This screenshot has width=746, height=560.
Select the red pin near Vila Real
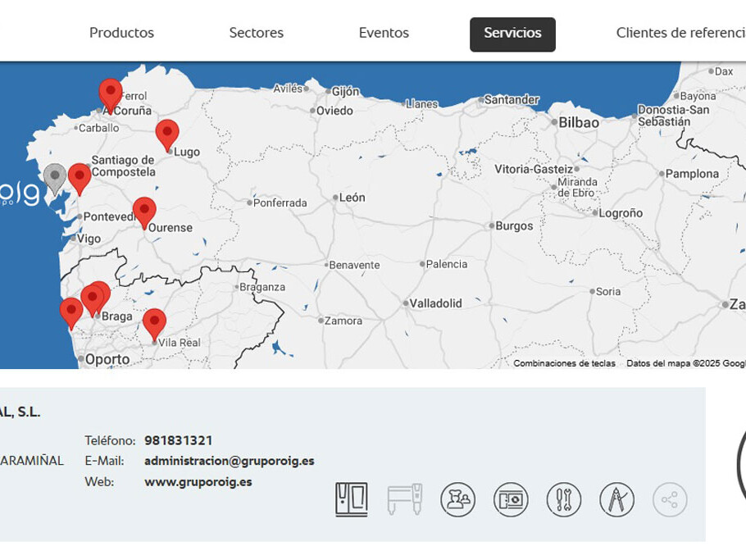point(154,322)
